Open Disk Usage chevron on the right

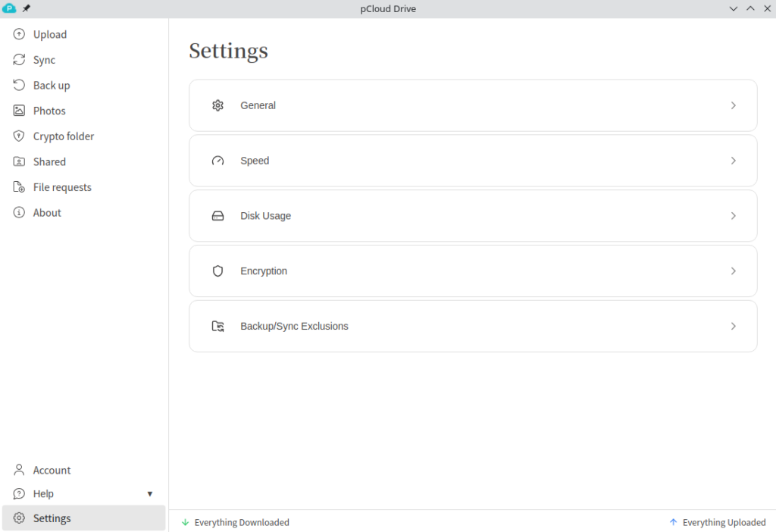coord(733,216)
